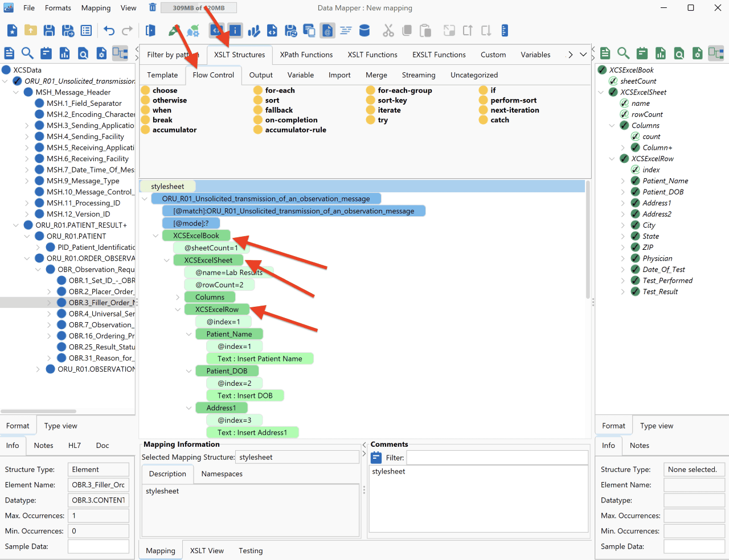Expand the Columns node in mapping tree
This screenshot has width=729, height=560.
pos(178,297)
